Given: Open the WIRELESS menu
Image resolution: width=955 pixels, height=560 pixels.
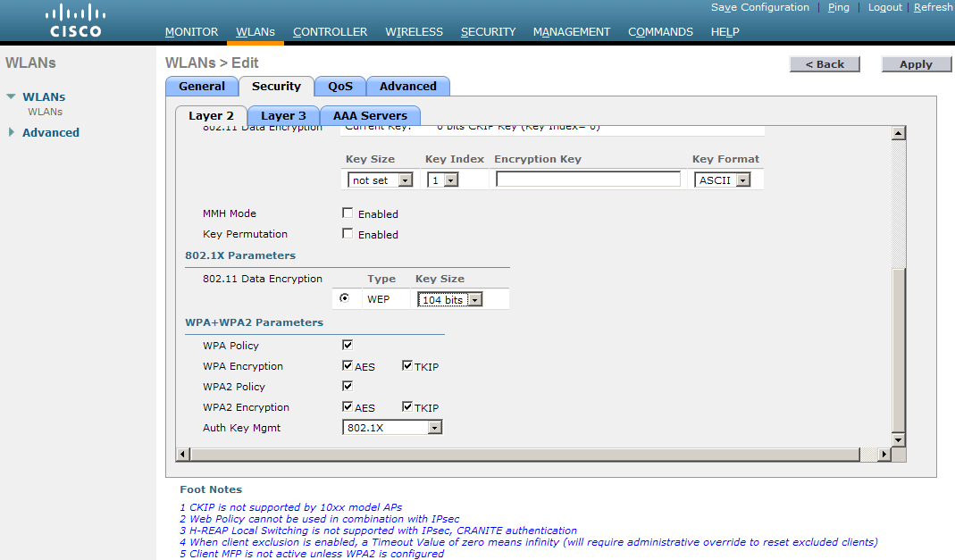Looking at the screenshot, I should click(x=415, y=31).
